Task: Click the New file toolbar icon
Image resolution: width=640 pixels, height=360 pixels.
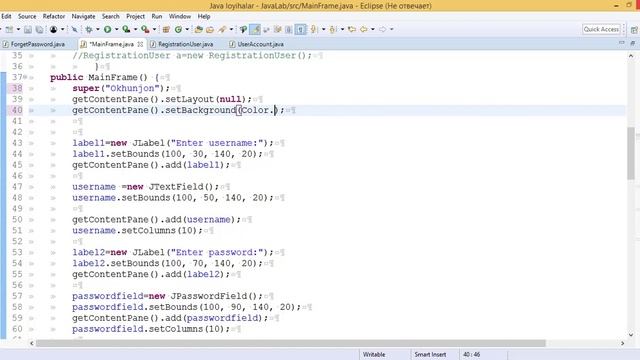Action: pos(9,29)
